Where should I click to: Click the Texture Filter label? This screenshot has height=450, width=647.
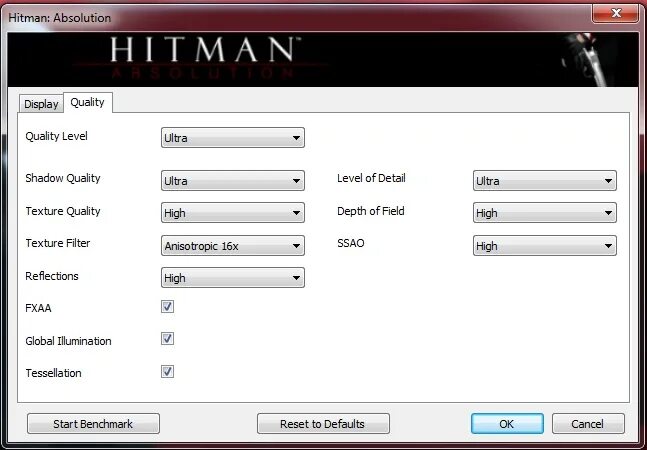[58, 243]
